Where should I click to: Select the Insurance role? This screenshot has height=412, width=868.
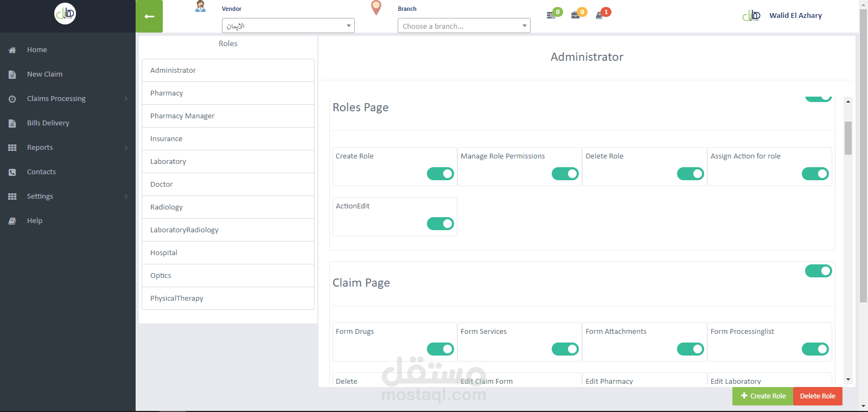click(228, 139)
